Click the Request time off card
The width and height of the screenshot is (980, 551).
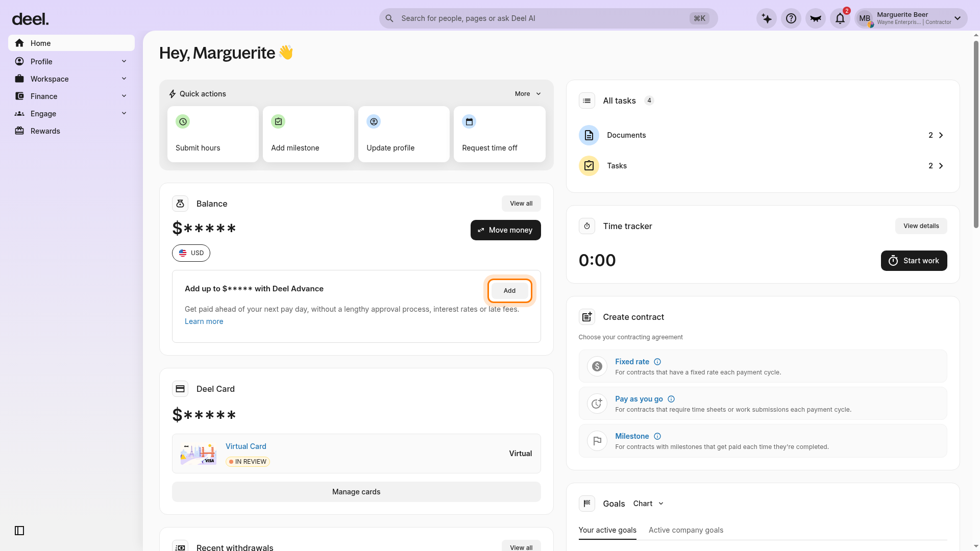[499, 134]
